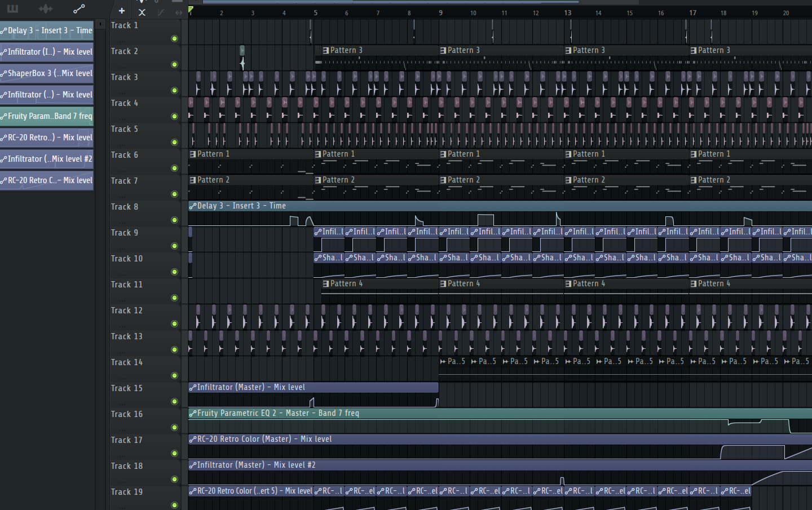812x510 pixels.
Task: Click the dimmed curve icon above the track list
Action: pyautogui.click(x=161, y=12)
